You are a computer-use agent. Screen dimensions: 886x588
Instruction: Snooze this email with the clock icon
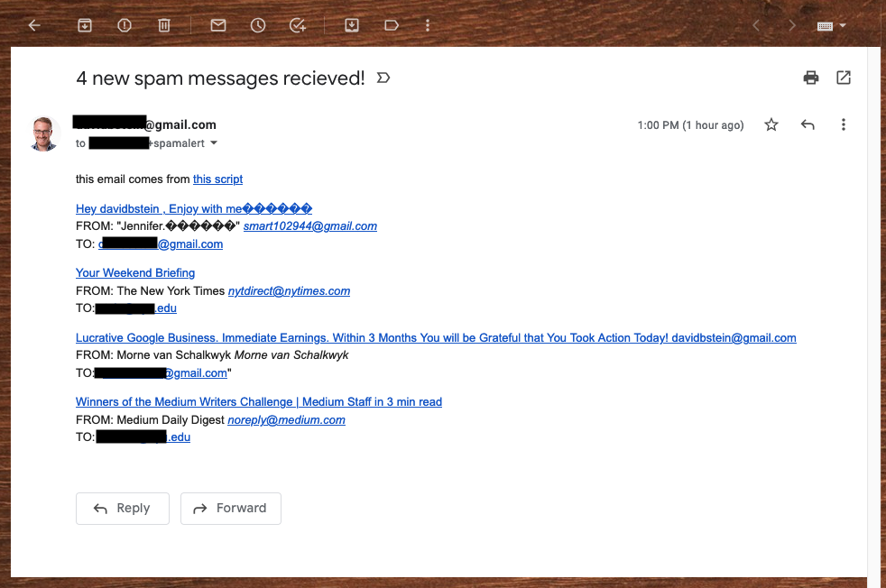tap(257, 25)
